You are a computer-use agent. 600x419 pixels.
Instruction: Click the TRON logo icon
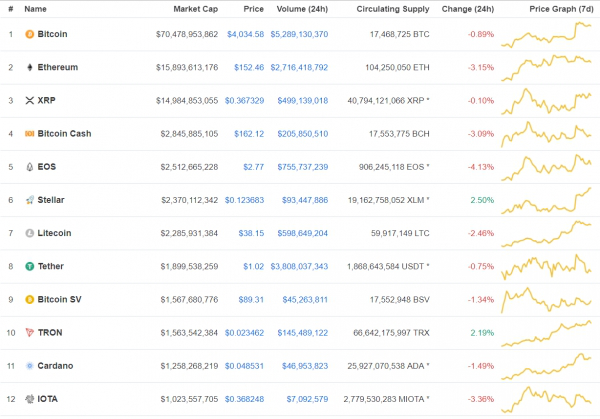pyautogui.click(x=29, y=333)
